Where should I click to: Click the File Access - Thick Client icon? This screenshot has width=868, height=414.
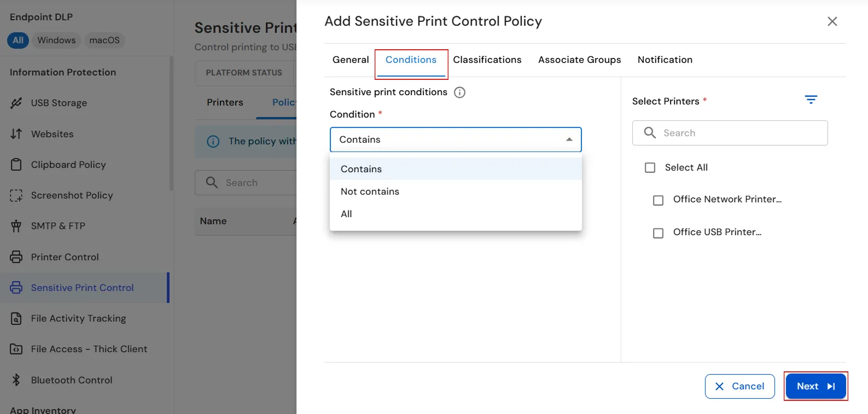coord(16,349)
